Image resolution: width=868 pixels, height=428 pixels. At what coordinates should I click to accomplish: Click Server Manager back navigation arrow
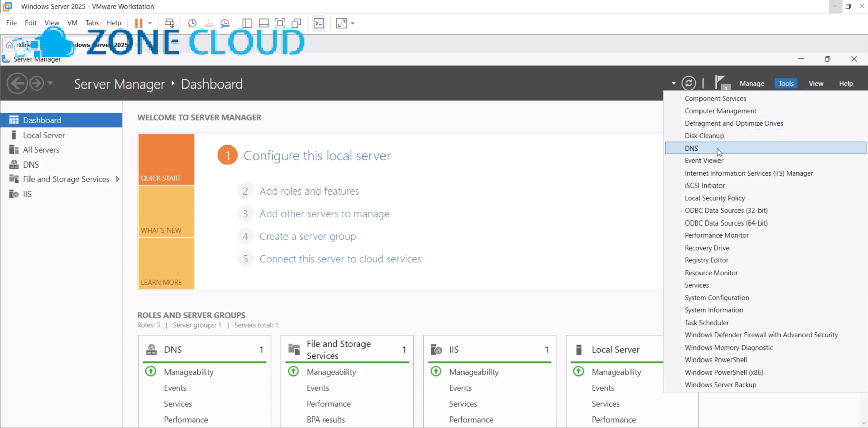[x=17, y=83]
